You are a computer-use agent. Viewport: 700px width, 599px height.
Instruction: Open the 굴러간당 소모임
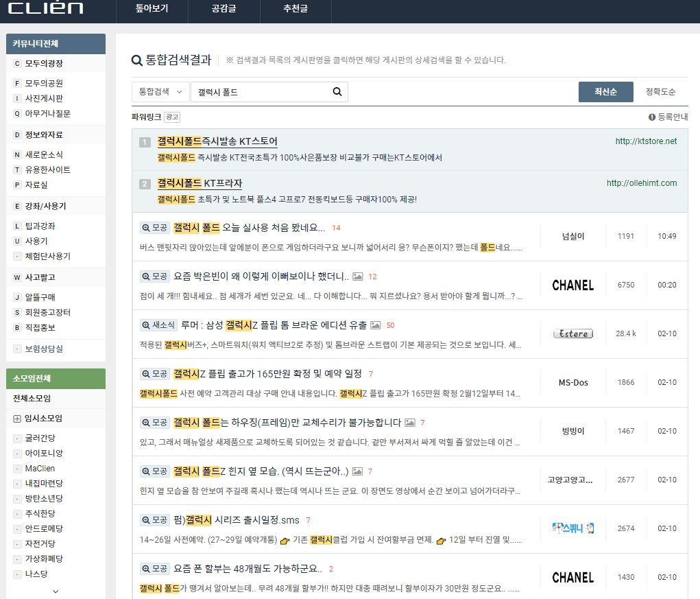pos(40,438)
